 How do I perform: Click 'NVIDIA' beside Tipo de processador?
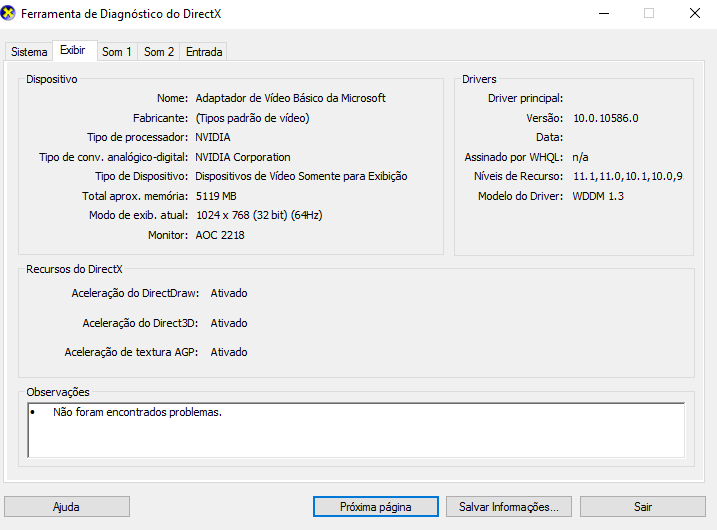213,137
